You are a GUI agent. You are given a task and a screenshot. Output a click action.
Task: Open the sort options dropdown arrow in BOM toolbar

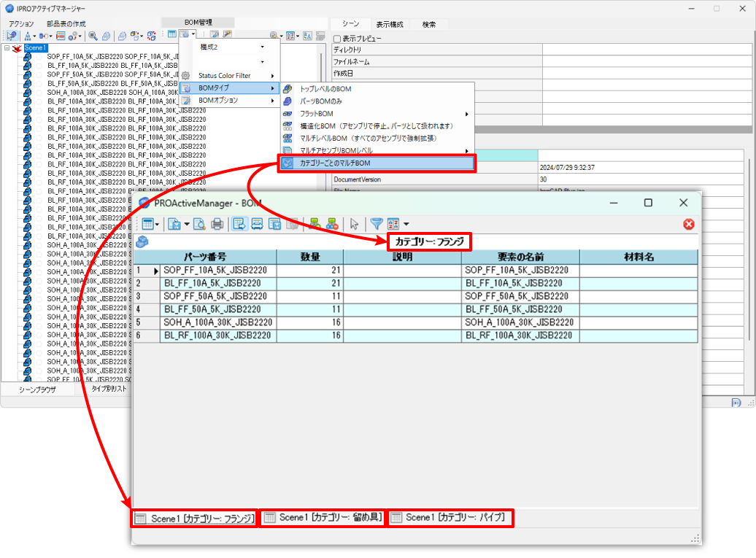coord(406,225)
